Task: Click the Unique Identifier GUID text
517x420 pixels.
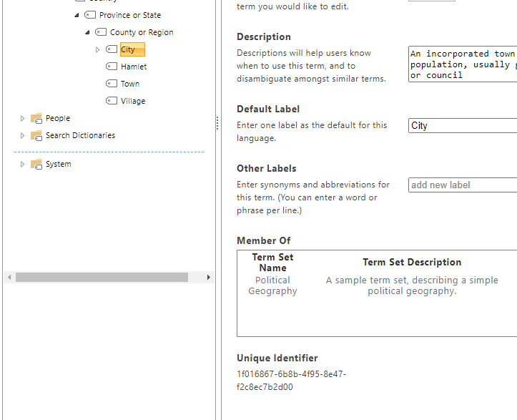Action: [x=292, y=381]
